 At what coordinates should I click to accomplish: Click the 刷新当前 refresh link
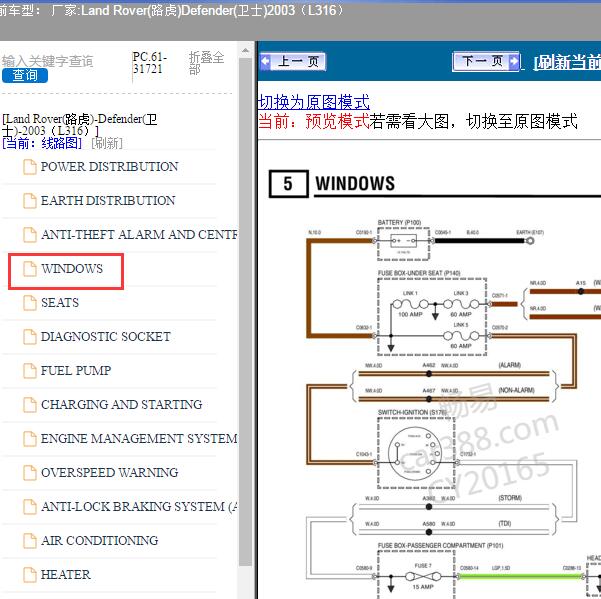click(x=567, y=62)
